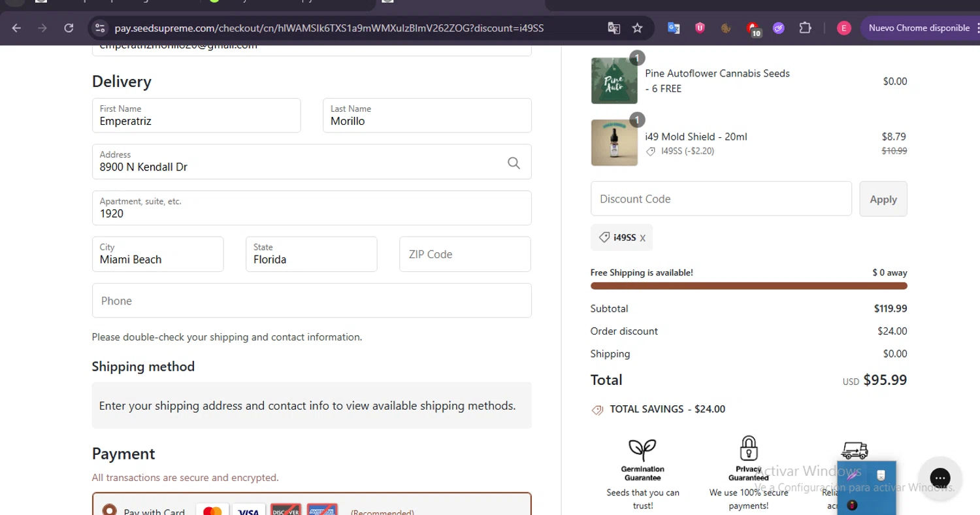
Task: Open the Google Translate extension
Action: [674, 28]
